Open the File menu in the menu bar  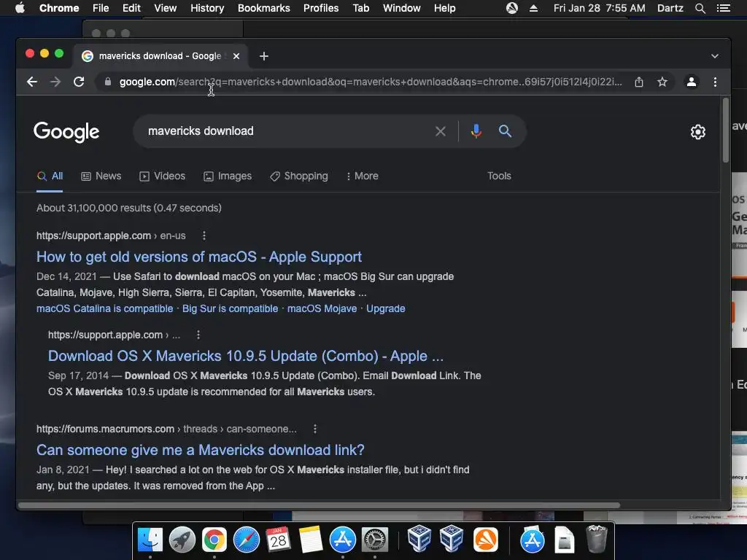(101, 8)
